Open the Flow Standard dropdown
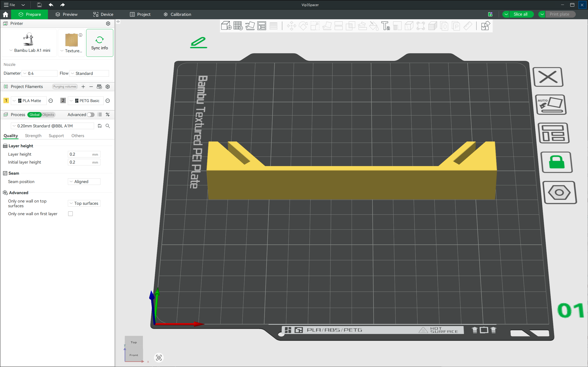The height and width of the screenshot is (367, 588). [89, 73]
